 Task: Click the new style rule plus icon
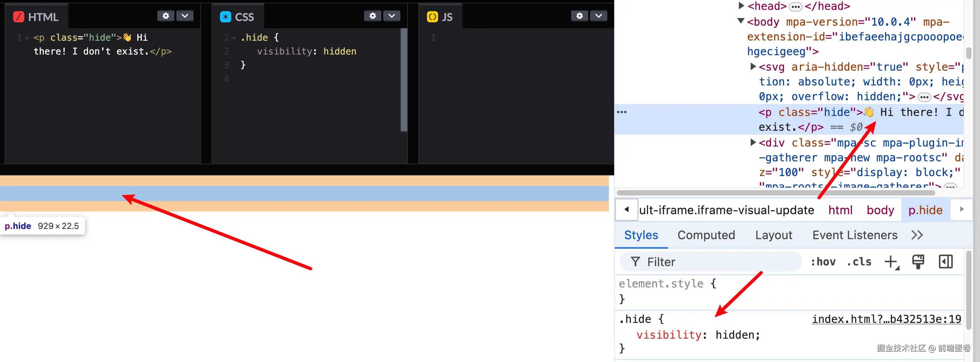(x=891, y=262)
